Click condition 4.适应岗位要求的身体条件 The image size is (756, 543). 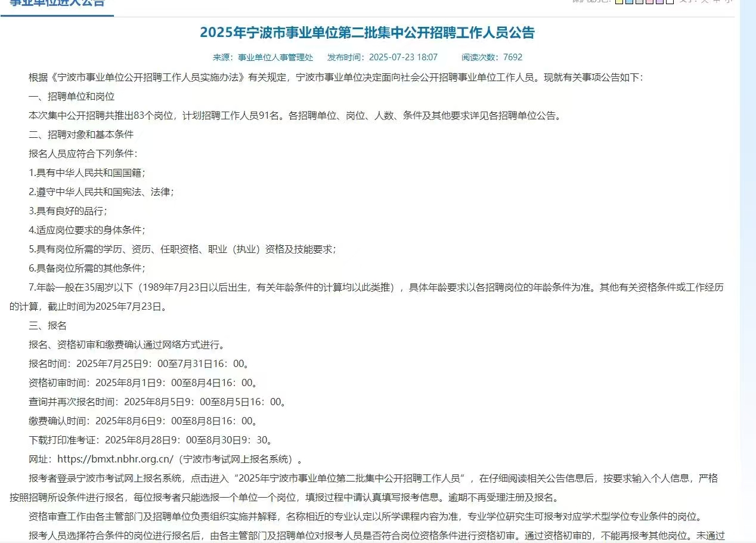87,230
